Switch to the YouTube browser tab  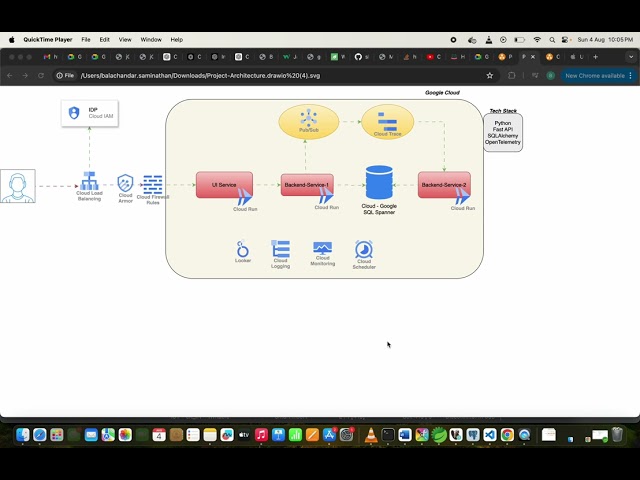pyautogui.click(x=433, y=57)
